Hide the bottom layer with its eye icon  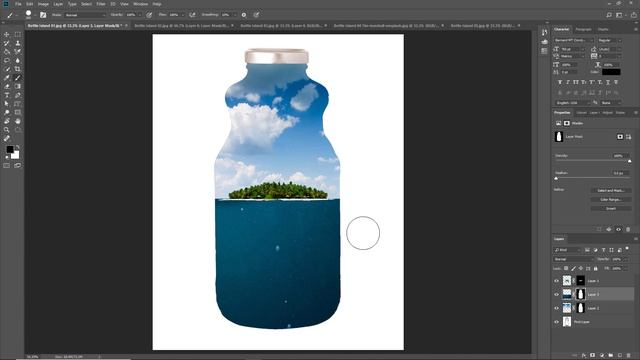pos(556,322)
